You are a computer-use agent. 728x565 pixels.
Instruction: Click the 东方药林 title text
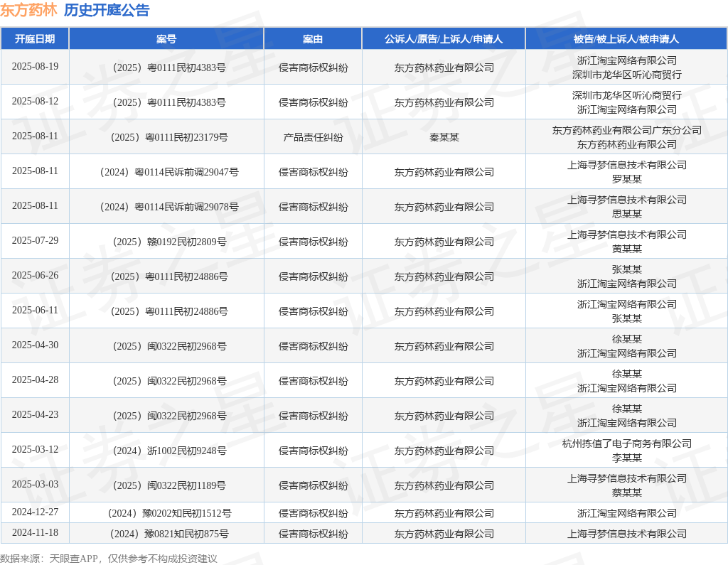point(28,10)
